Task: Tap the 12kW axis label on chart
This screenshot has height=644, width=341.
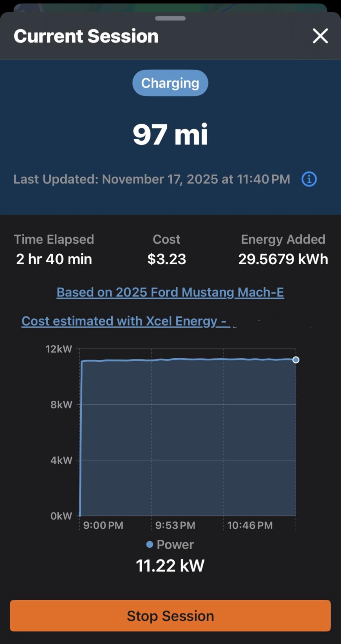Action: (59, 349)
